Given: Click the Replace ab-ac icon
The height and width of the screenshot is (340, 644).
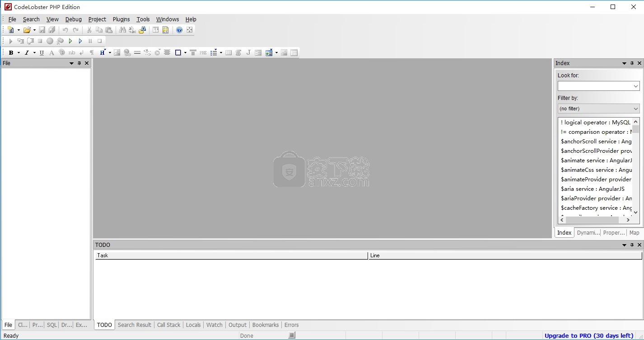Looking at the screenshot, I should click(132, 30).
